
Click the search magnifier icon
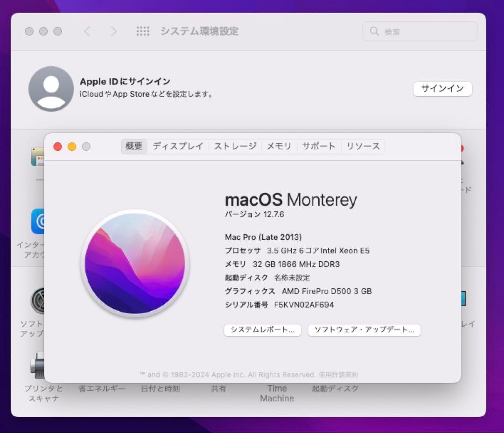click(374, 31)
